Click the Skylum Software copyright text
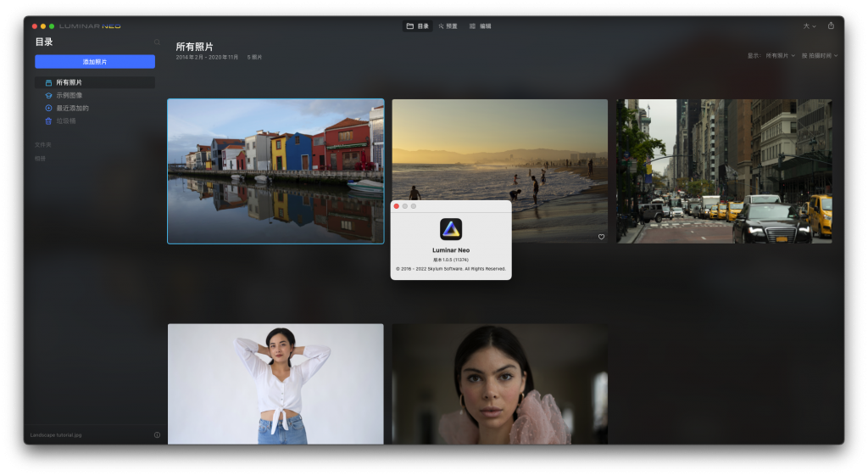Viewport: 868px width, 476px height. 451,269
